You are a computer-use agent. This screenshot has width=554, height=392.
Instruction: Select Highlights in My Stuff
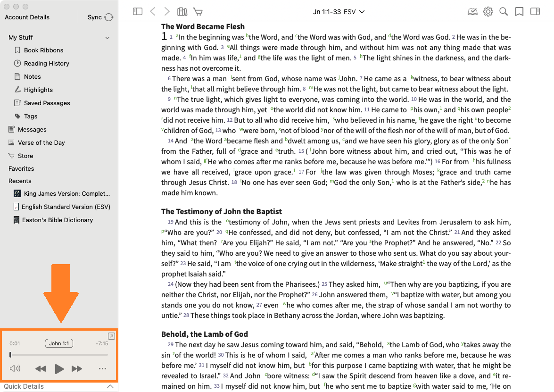tap(38, 90)
